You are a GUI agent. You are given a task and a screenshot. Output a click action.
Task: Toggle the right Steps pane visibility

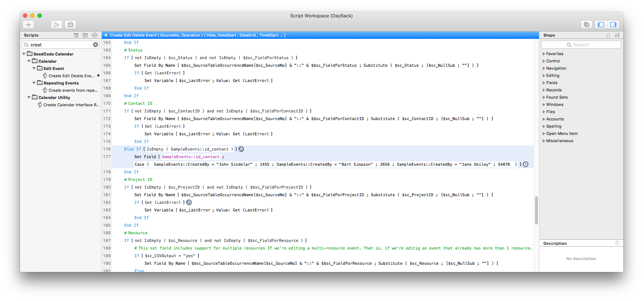click(613, 25)
